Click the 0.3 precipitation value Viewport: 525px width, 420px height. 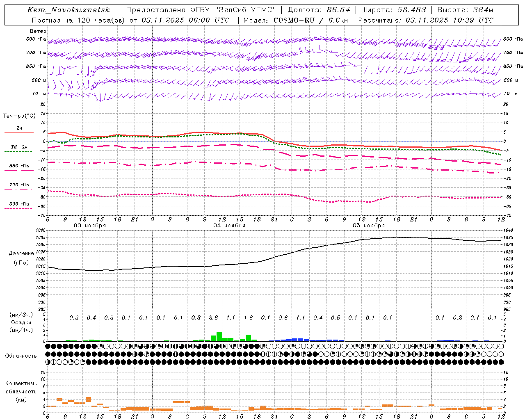click(x=196, y=317)
